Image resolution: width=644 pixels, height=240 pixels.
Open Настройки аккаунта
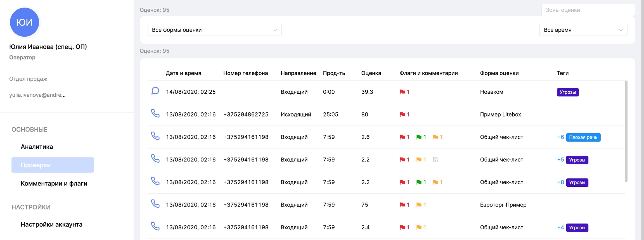pyautogui.click(x=51, y=225)
